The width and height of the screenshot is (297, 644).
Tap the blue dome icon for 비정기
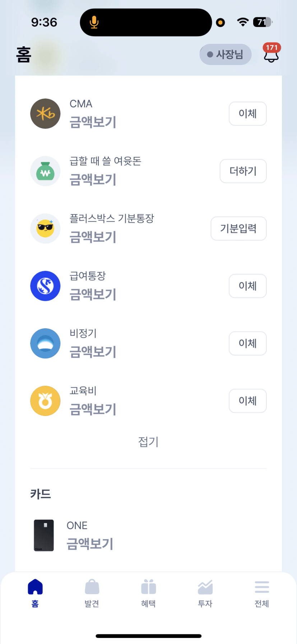click(45, 344)
